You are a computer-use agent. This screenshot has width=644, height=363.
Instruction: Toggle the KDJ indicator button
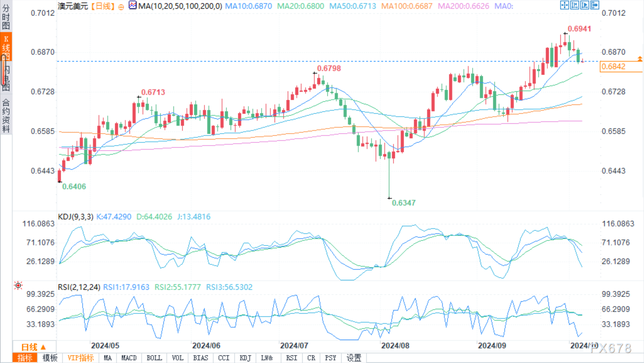245,358
